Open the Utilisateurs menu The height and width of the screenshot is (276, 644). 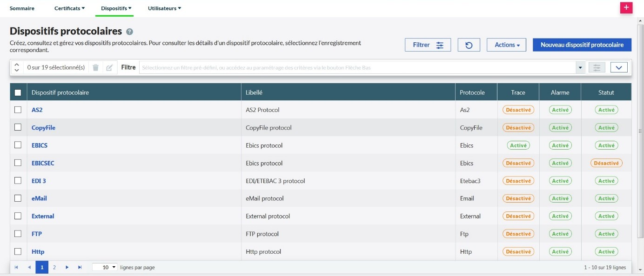[x=164, y=8]
